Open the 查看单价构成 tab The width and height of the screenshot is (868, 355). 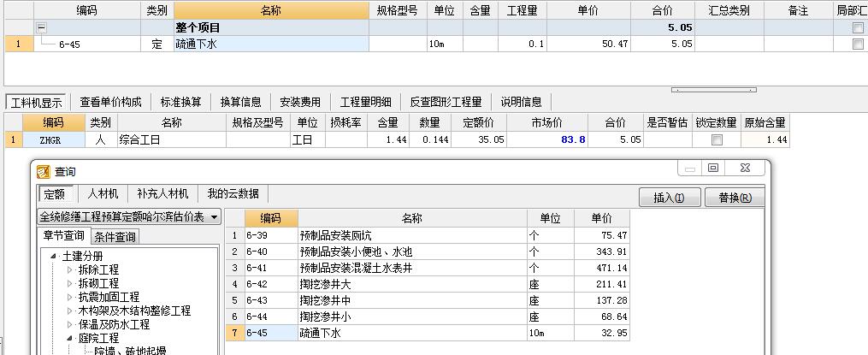(x=110, y=102)
